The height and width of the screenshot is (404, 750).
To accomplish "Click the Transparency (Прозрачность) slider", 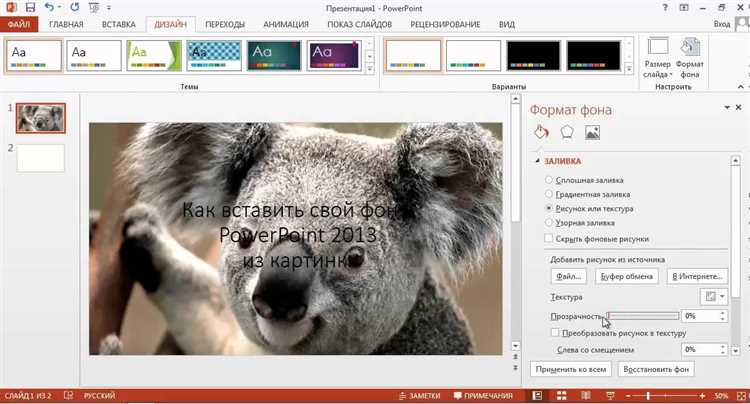I will pos(643,316).
